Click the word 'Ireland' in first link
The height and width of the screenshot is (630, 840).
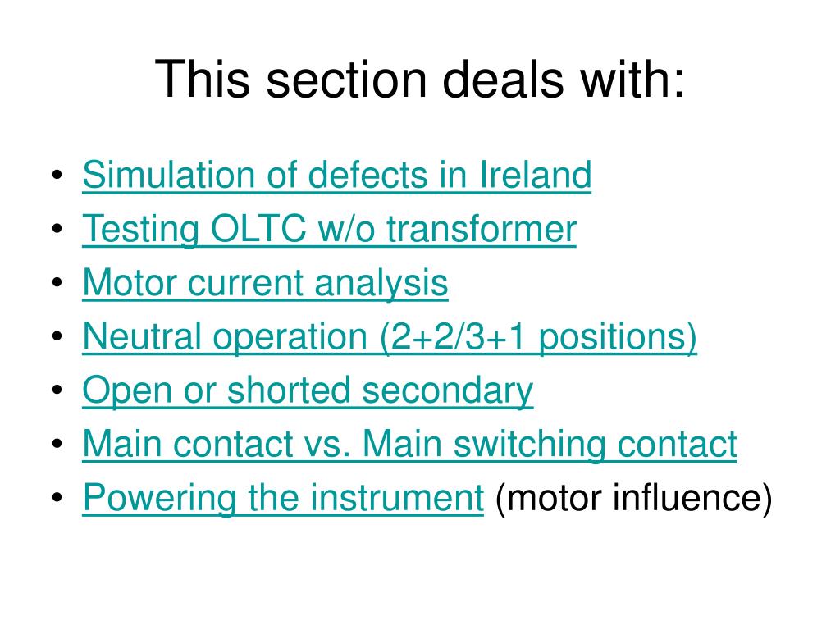coord(536,176)
